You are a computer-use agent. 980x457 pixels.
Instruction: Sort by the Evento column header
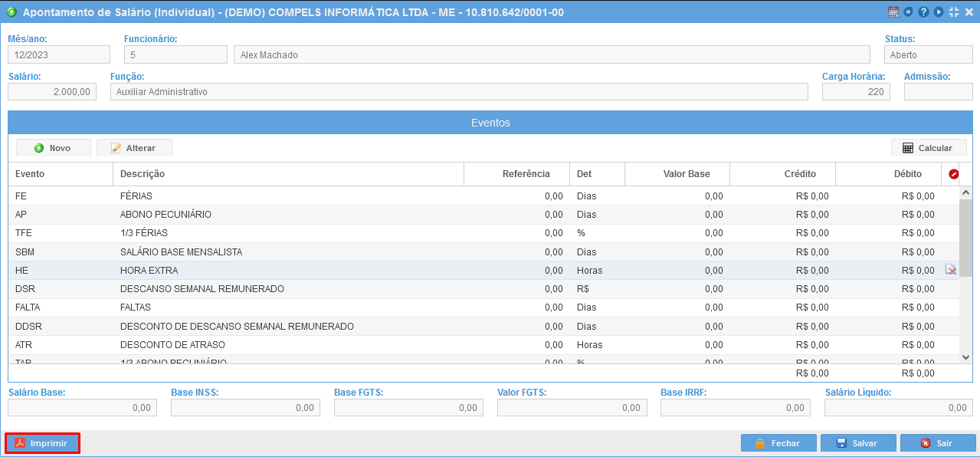click(x=61, y=174)
